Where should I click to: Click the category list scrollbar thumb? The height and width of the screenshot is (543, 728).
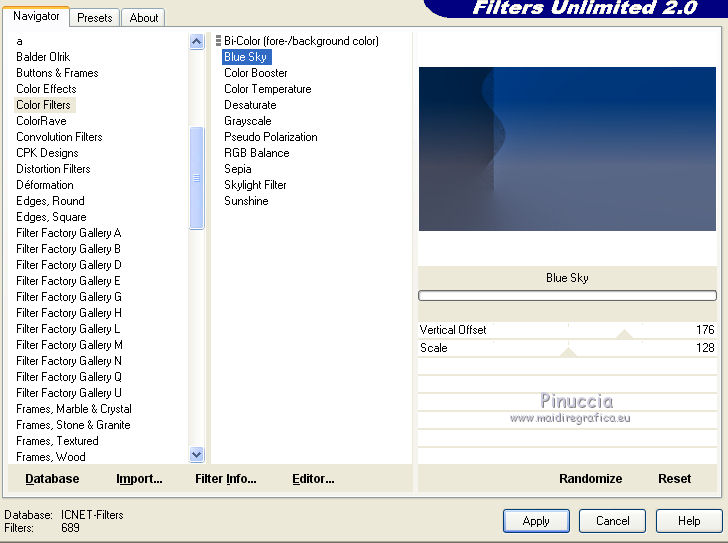tap(197, 178)
